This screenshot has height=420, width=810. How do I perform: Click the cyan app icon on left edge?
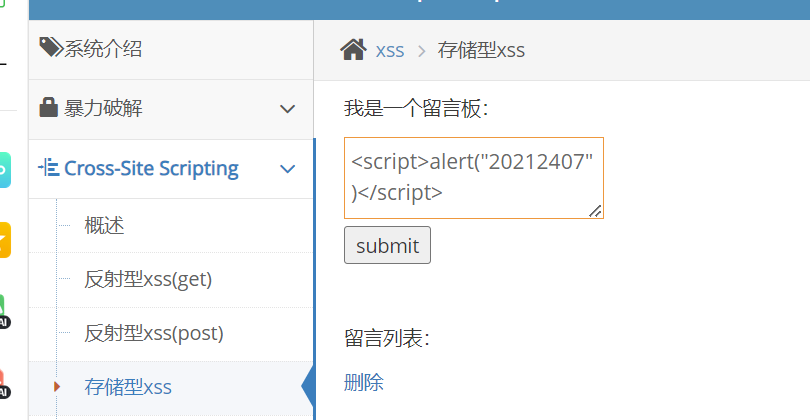point(5,170)
